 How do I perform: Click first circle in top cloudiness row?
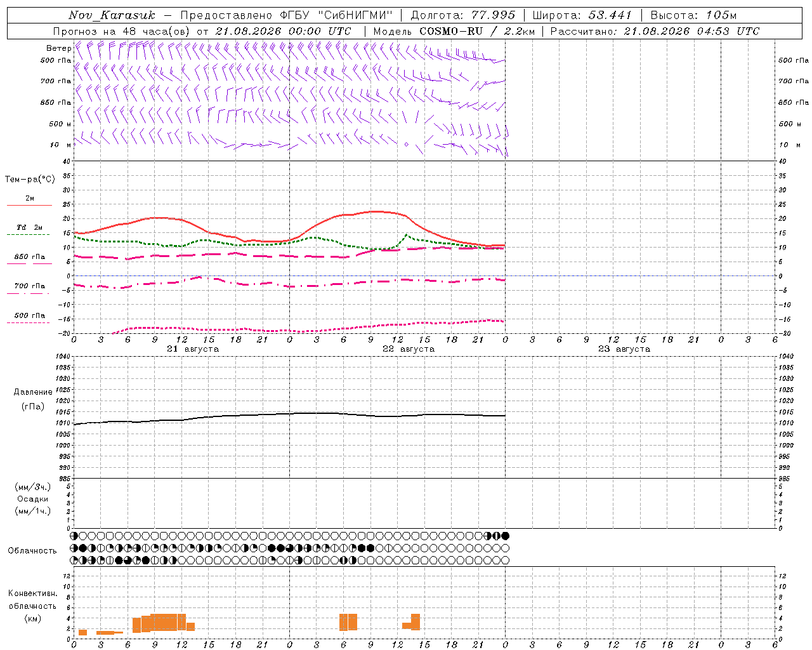74,536
